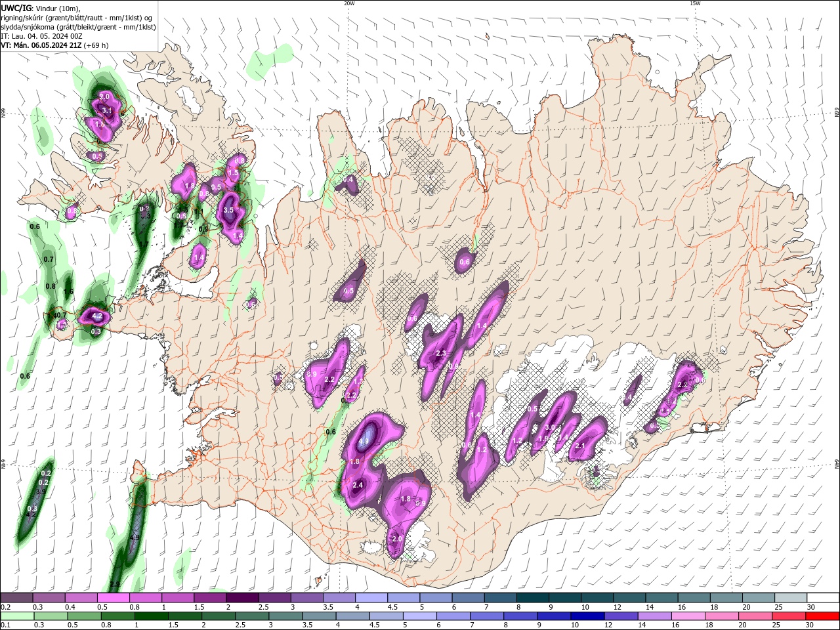Click the 3.1 snowfall value on the map
The width and height of the screenshot is (840, 630).
[107, 111]
